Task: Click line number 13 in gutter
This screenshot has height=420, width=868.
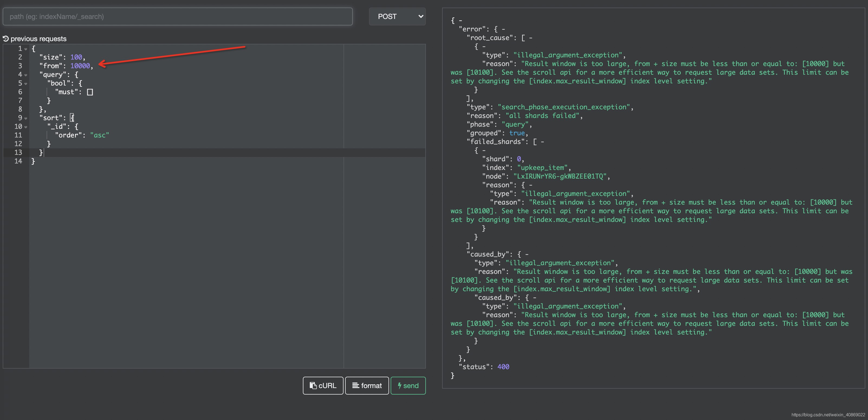Action: [18, 152]
